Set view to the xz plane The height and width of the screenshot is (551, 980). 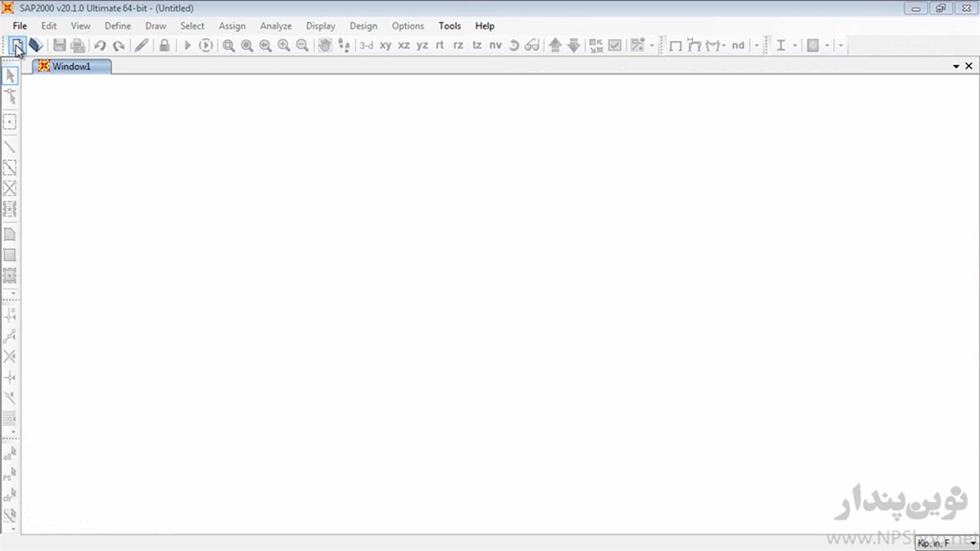pos(403,46)
